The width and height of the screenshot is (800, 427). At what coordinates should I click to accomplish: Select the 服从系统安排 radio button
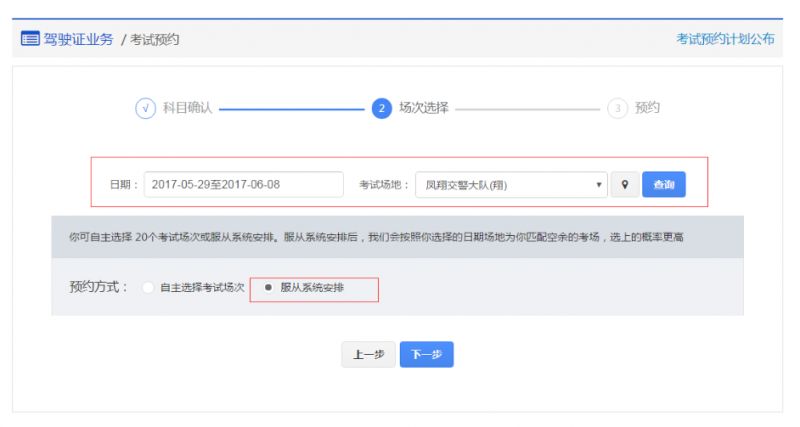tap(268, 287)
